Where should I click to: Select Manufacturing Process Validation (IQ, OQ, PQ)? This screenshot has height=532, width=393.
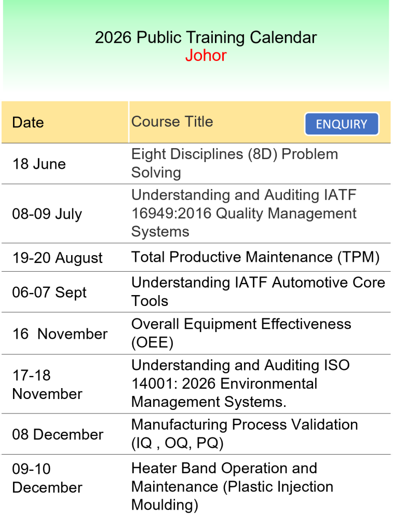tap(244, 433)
